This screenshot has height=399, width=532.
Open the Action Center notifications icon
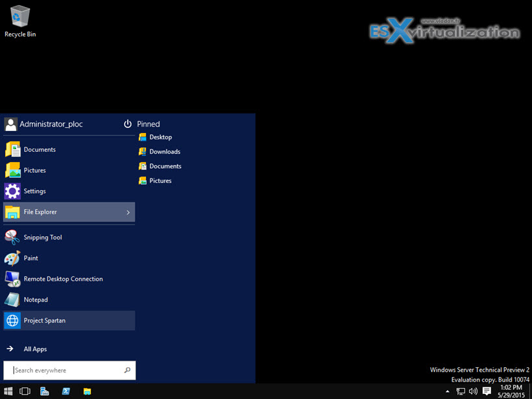click(487, 391)
